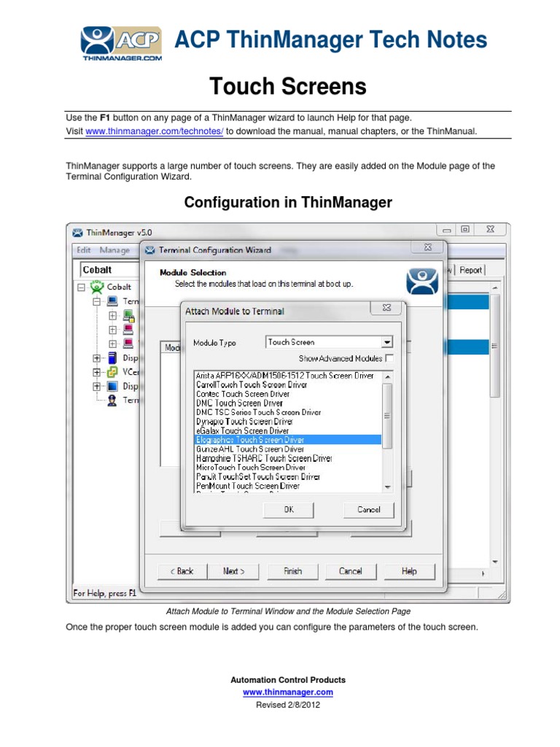Click the Next button in the wizard
The width and height of the screenshot is (560, 747).
pyautogui.click(x=234, y=571)
